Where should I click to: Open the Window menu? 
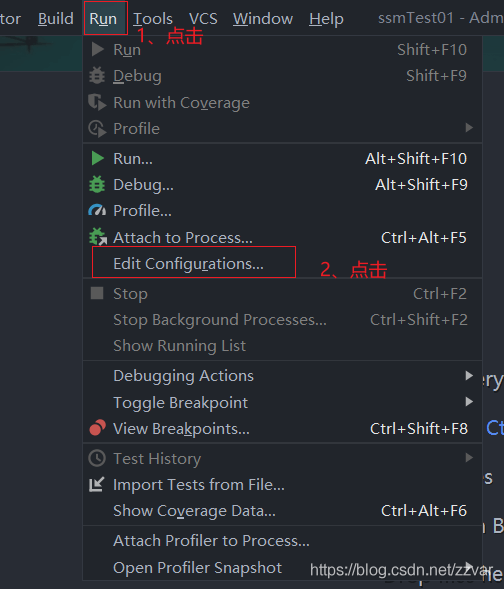click(263, 18)
